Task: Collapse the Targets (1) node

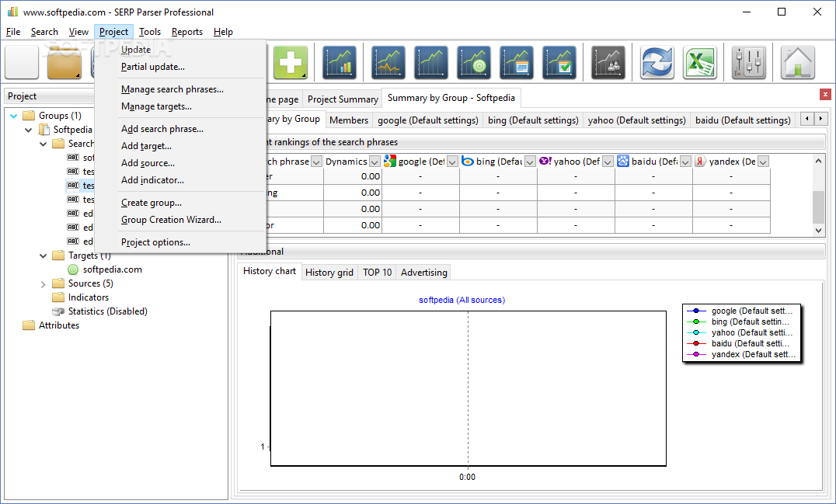Action: click(44, 255)
